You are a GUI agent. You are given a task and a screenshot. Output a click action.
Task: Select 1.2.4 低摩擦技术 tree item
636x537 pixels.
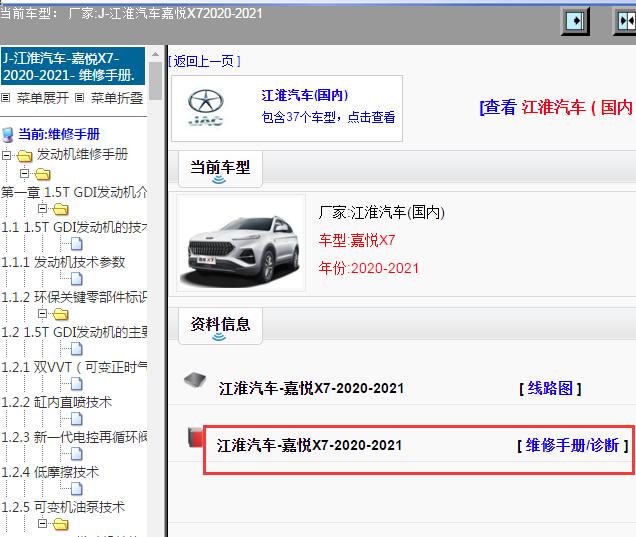click(50, 472)
